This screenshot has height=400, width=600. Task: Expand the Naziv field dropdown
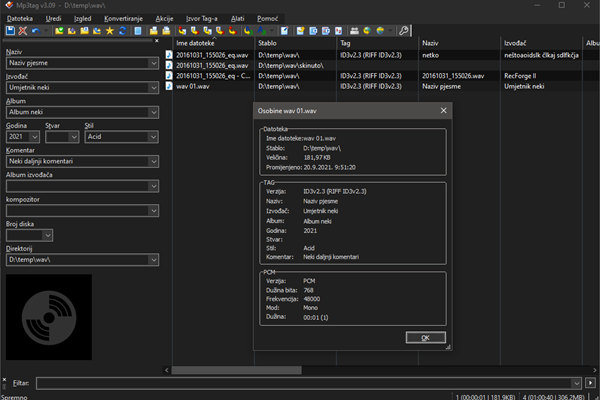pyautogui.click(x=154, y=63)
